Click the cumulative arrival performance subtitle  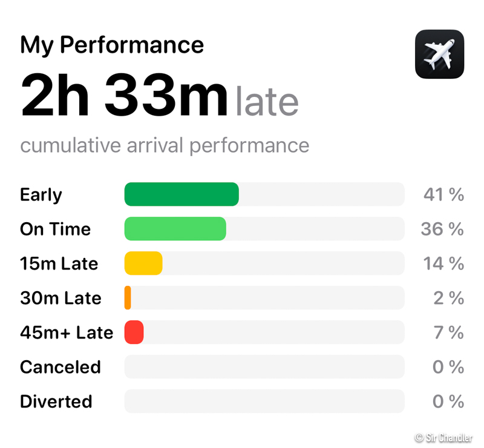coord(165,145)
